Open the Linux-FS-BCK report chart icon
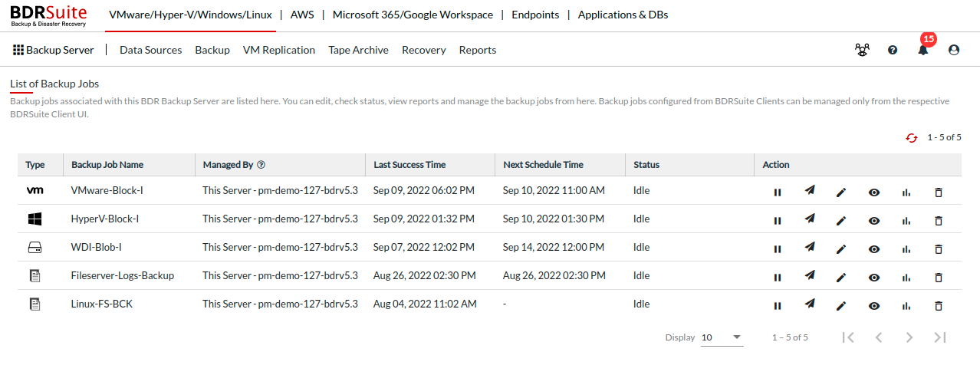The image size is (980, 375). pyautogui.click(x=906, y=306)
